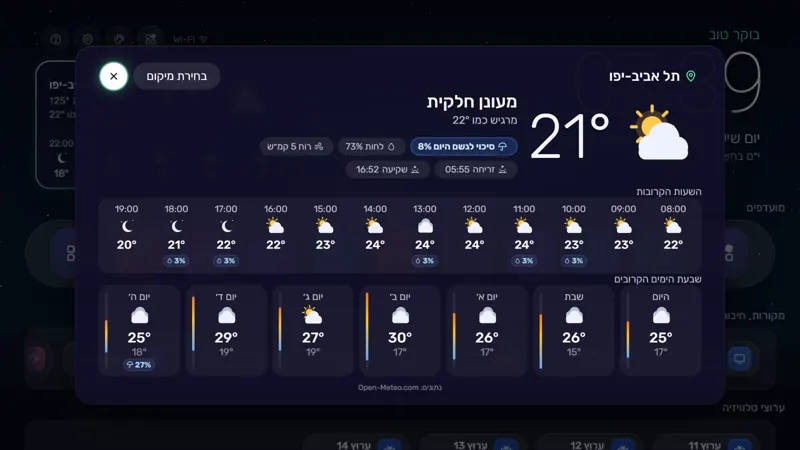The width and height of the screenshot is (800, 450).
Task: Click the Wi-Fi status indicator in background
Action: [190, 39]
